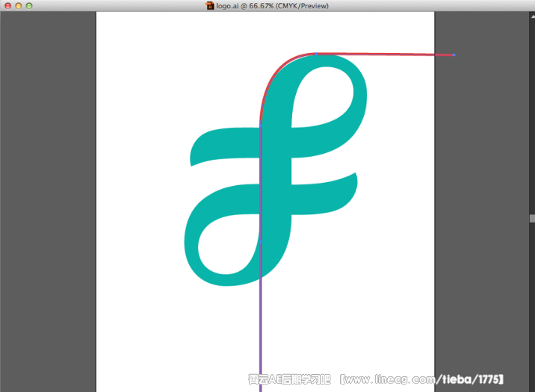Click the logo.ai file icon in title bar
Viewport: 535px width, 392px height.
pyautogui.click(x=211, y=5)
